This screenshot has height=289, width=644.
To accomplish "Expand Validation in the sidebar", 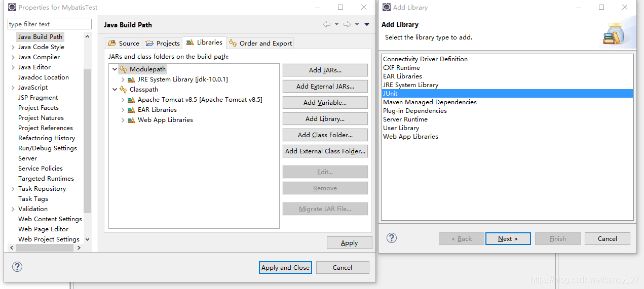I will [x=13, y=209].
